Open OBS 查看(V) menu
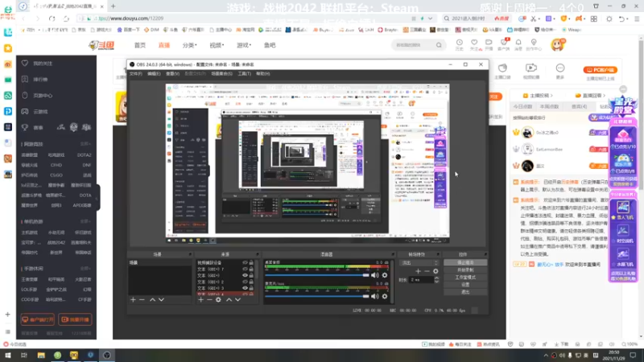Viewport: 644px width, 362px height. 172,74
